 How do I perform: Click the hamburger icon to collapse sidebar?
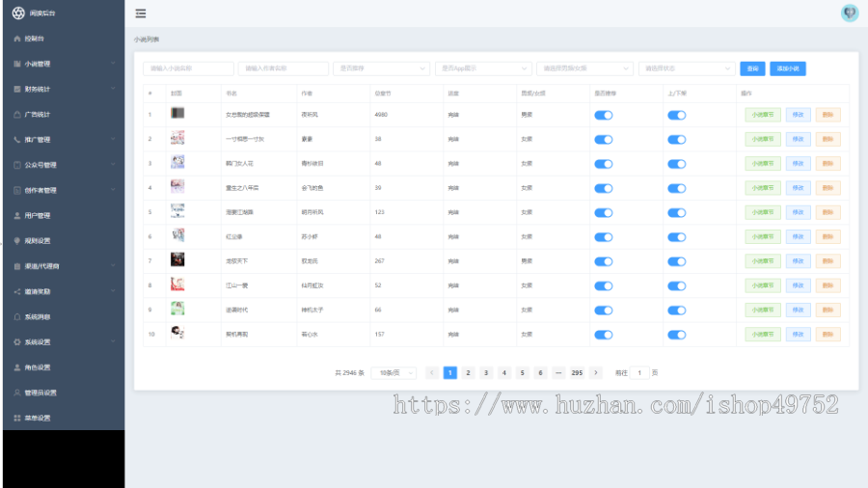[141, 14]
